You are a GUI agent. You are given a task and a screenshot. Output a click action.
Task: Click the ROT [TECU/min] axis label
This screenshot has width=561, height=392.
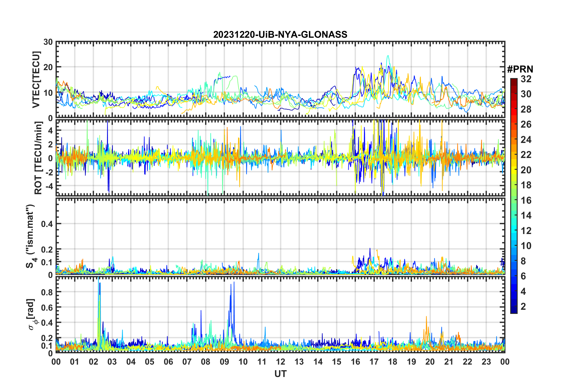38,158
